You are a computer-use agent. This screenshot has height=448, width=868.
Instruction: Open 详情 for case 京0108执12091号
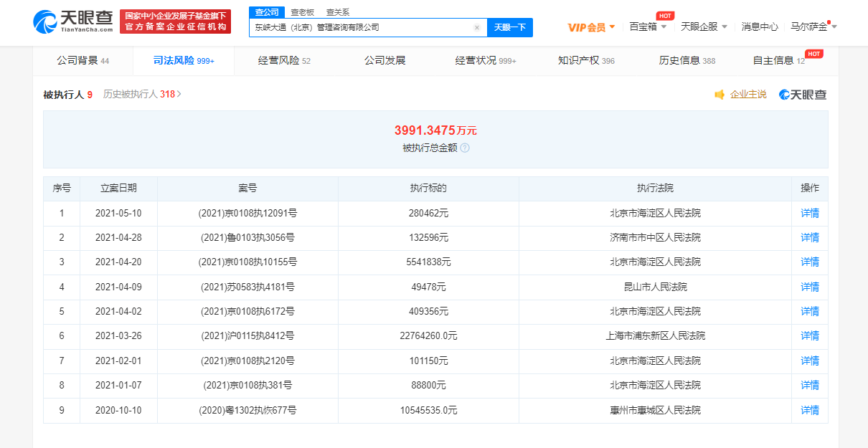click(x=810, y=213)
